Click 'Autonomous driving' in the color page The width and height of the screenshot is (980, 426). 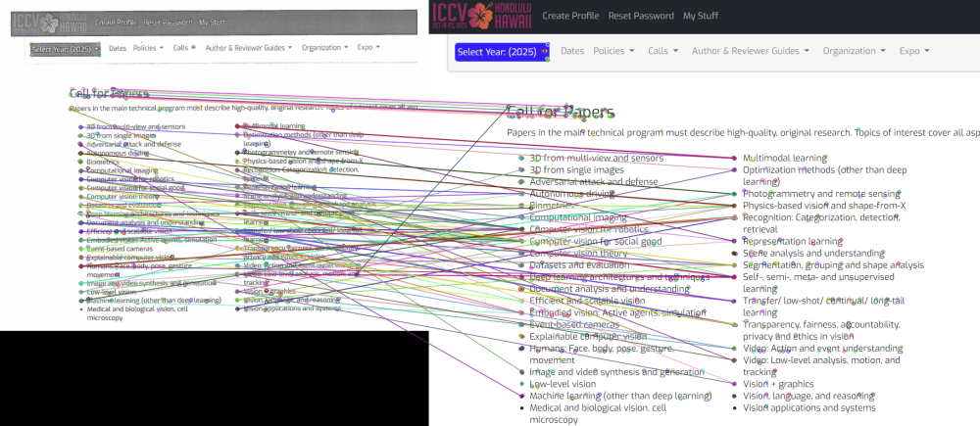coord(572,194)
